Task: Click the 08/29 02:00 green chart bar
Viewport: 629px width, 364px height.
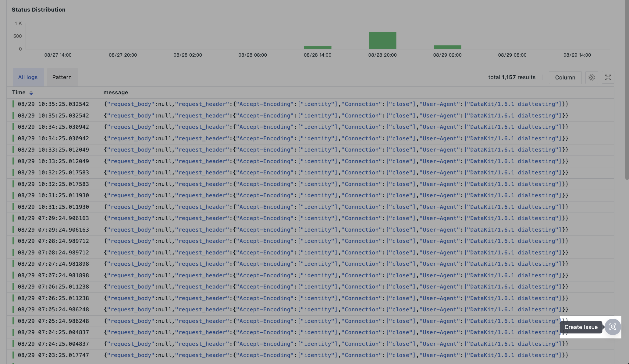Action: [447, 47]
